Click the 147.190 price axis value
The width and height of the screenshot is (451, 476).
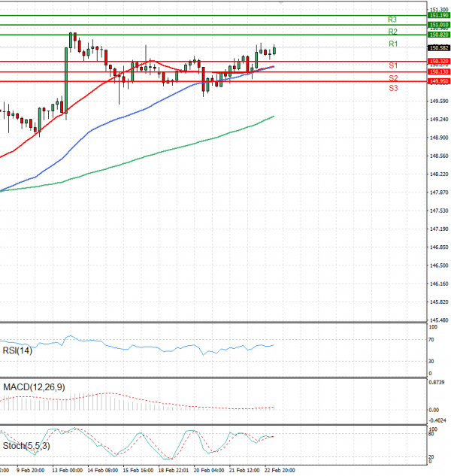(439, 229)
